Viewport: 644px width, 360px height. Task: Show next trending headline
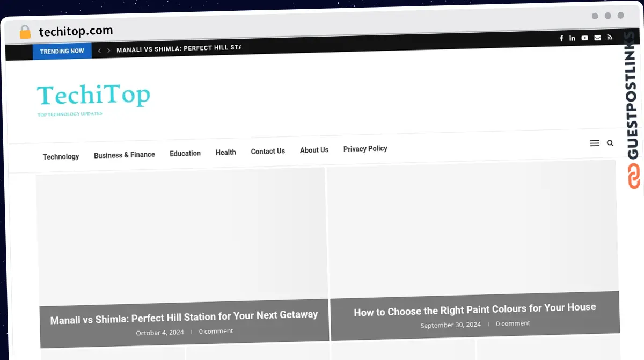pyautogui.click(x=108, y=51)
